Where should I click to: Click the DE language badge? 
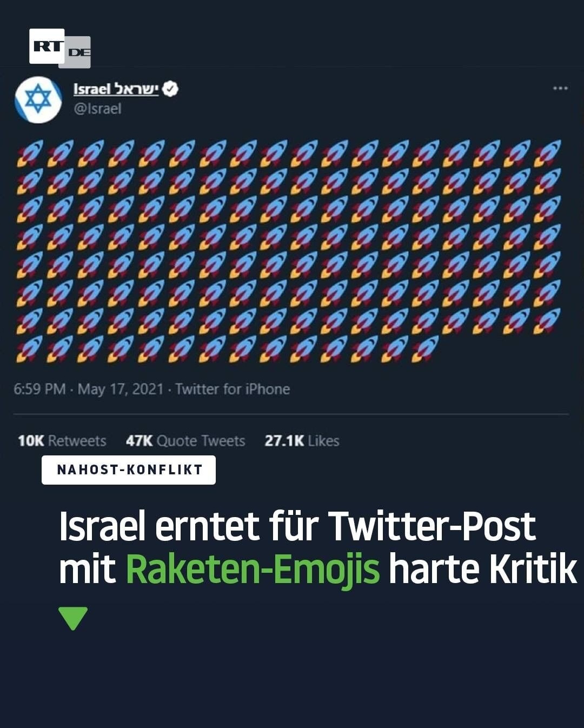click(x=79, y=52)
